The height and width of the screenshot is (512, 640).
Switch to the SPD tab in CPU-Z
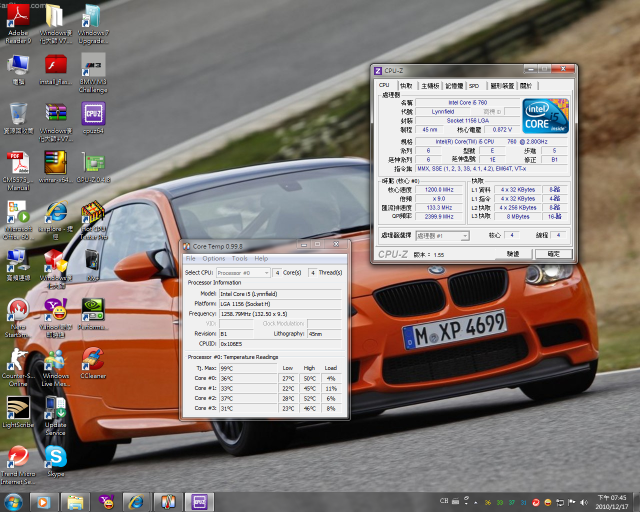coord(474,86)
